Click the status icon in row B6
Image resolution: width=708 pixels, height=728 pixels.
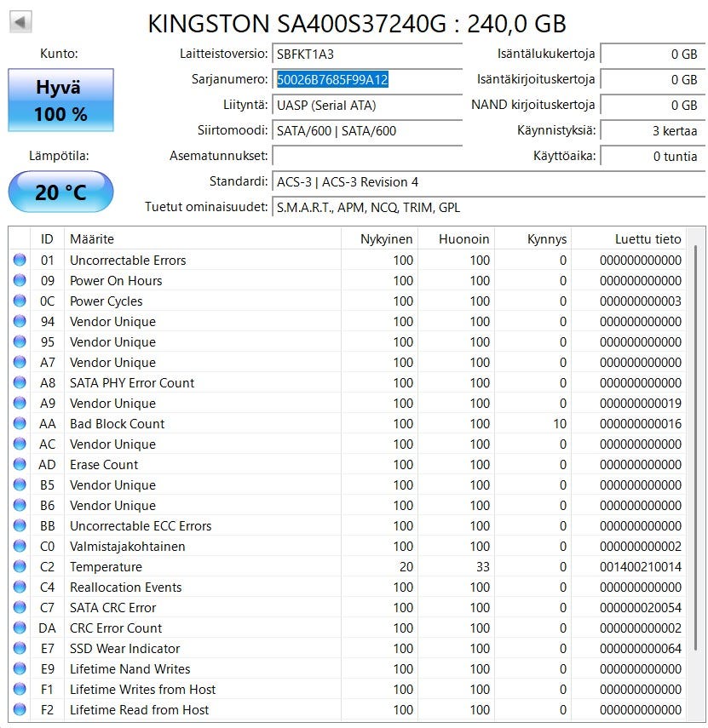pyautogui.click(x=20, y=505)
